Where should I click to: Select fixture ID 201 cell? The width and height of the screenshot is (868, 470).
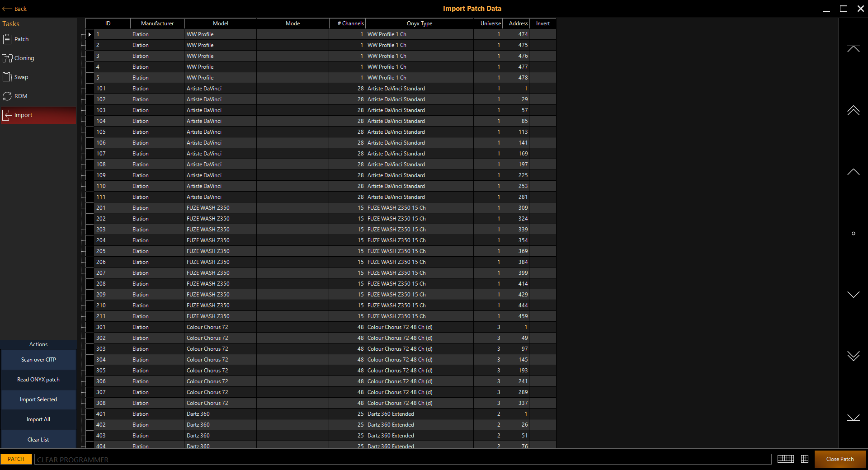click(x=112, y=208)
